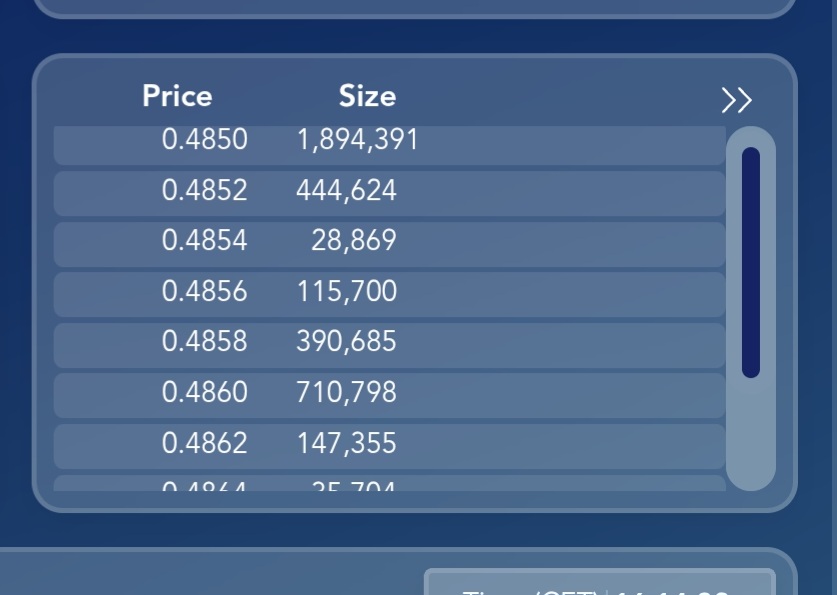Viewport: 837px width, 595px height.
Task: Click size value 147,355
Action: point(346,443)
